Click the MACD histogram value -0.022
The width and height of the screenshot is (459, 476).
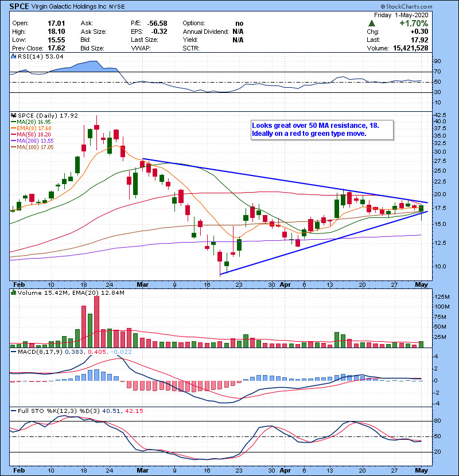(x=121, y=352)
